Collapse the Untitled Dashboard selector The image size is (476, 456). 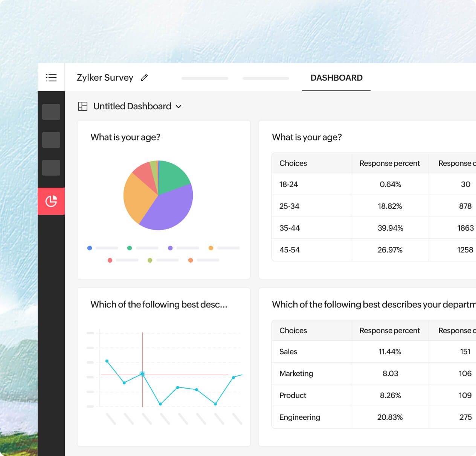(178, 107)
